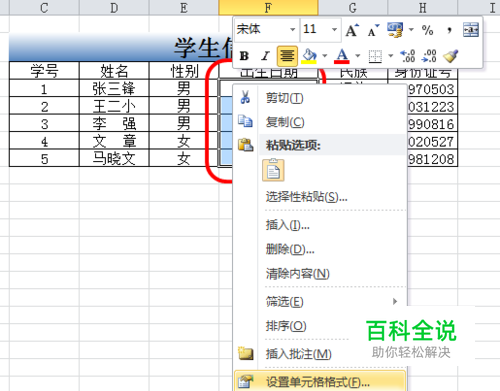Viewport: 500px width, 391px height.
Task: Select the cell containing 王二小
Action: [x=114, y=106]
